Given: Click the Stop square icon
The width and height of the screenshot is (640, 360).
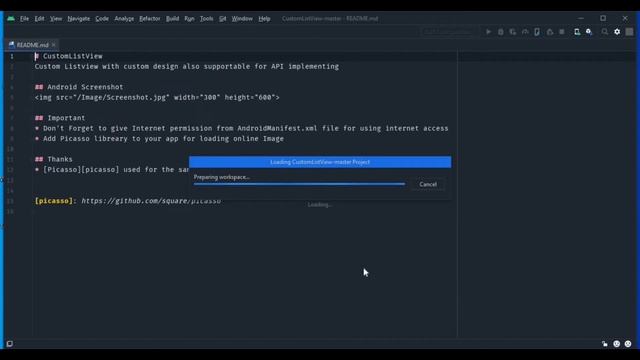Looking at the screenshot, I should 562,32.
